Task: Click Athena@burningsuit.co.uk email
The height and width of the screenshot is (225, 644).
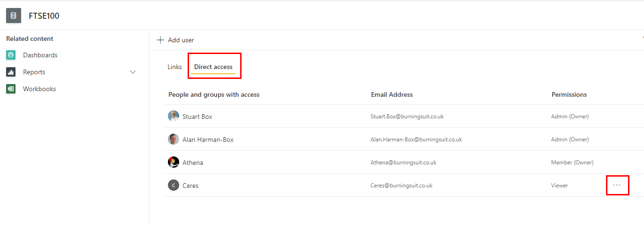Action: pyautogui.click(x=403, y=163)
